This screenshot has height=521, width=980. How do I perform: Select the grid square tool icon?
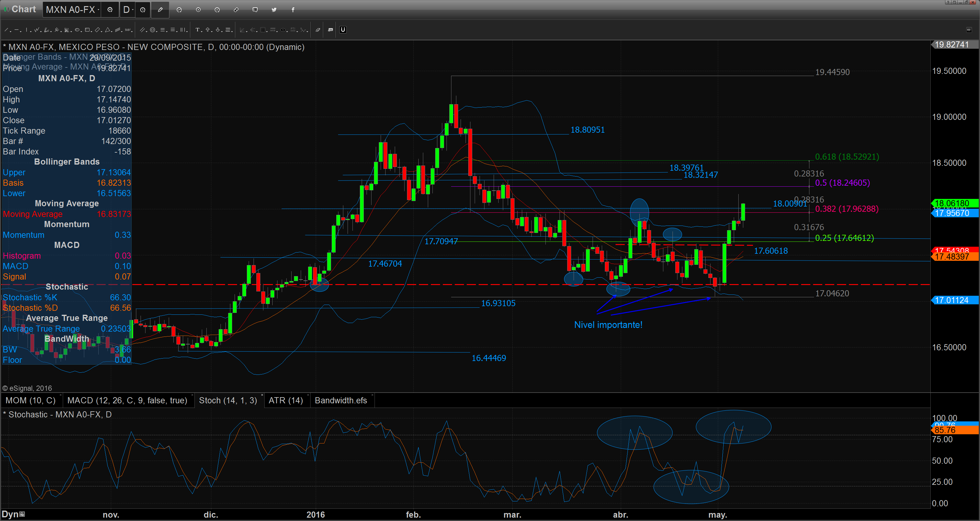[263, 30]
